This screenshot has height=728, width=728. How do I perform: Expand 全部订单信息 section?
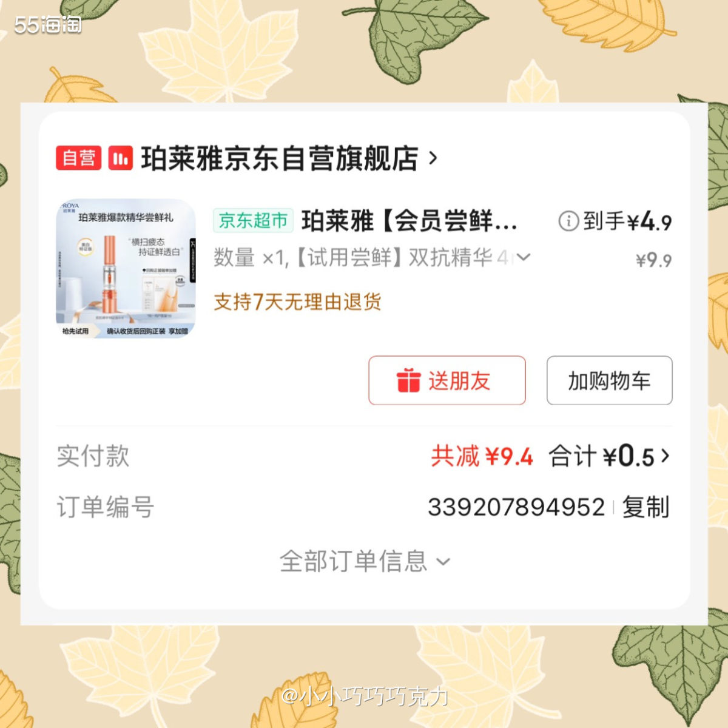(x=365, y=561)
